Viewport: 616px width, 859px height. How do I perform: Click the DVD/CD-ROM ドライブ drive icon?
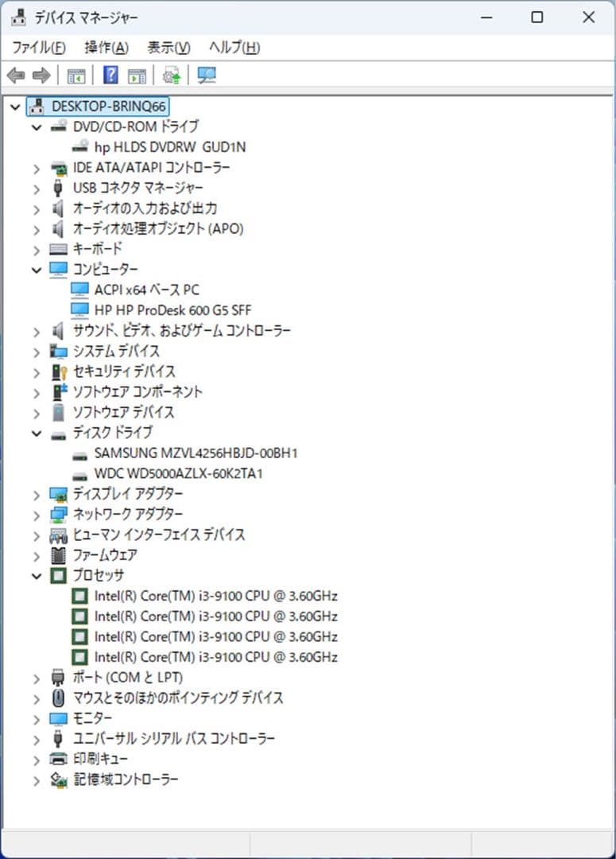click(x=59, y=126)
